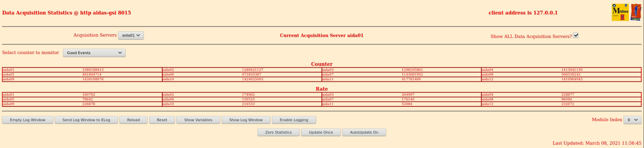Click Current Acquisition Server aida01 text
This screenshot has height=148, width=644.
(322, 36)
